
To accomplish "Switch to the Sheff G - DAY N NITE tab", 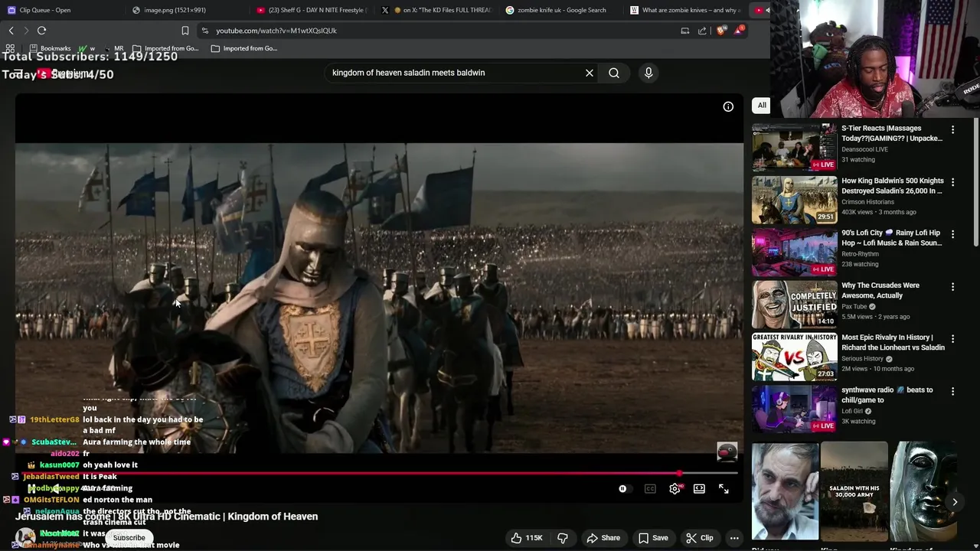I will (311, 10).
